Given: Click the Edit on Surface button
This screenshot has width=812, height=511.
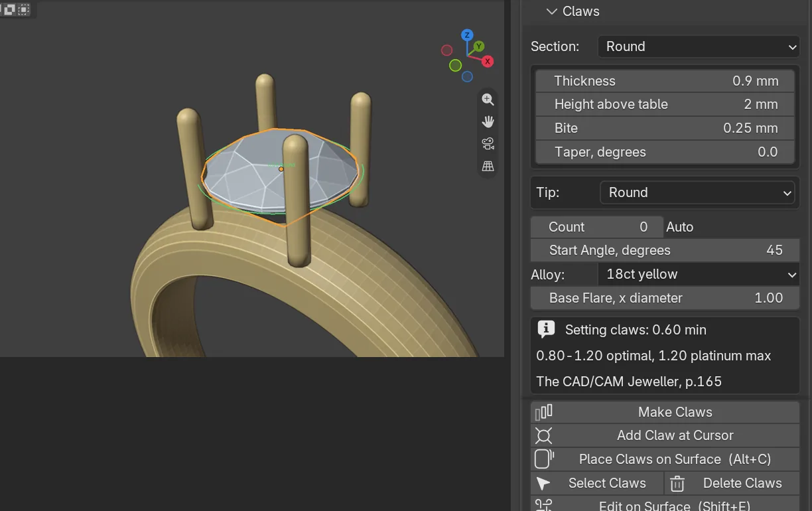Looking at the screenshot, I should [x=665, y=504].
